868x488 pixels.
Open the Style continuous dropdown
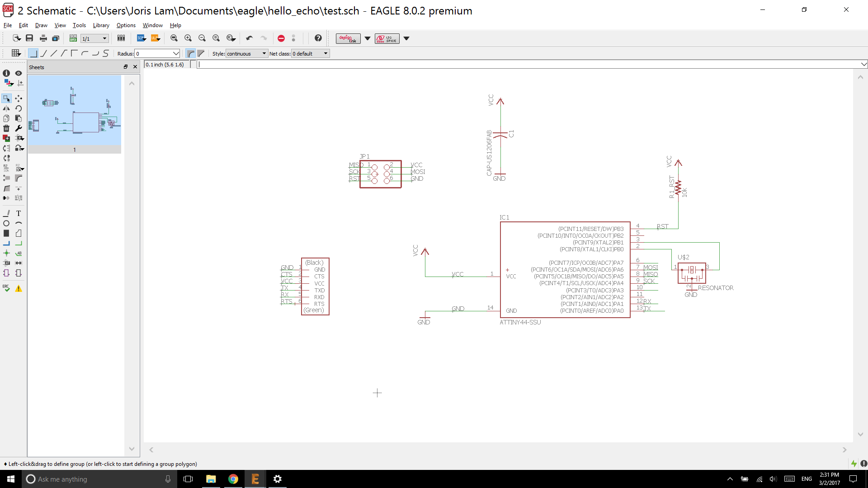(x=246, y=53)
